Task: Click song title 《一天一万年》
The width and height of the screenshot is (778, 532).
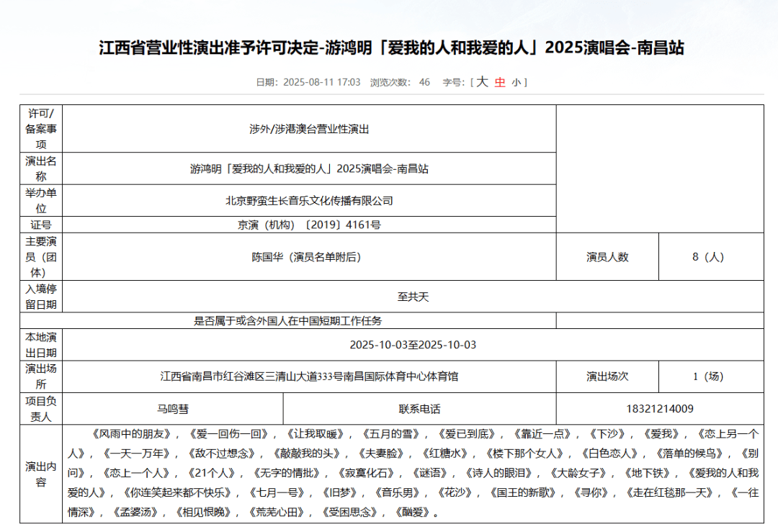Action: (x=138, y=454)
